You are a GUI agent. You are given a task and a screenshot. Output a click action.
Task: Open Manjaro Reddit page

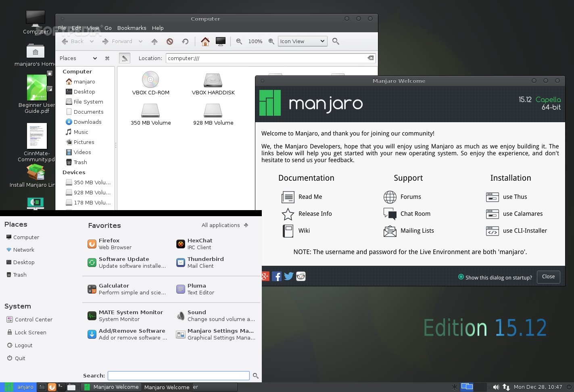pos(301,276)
